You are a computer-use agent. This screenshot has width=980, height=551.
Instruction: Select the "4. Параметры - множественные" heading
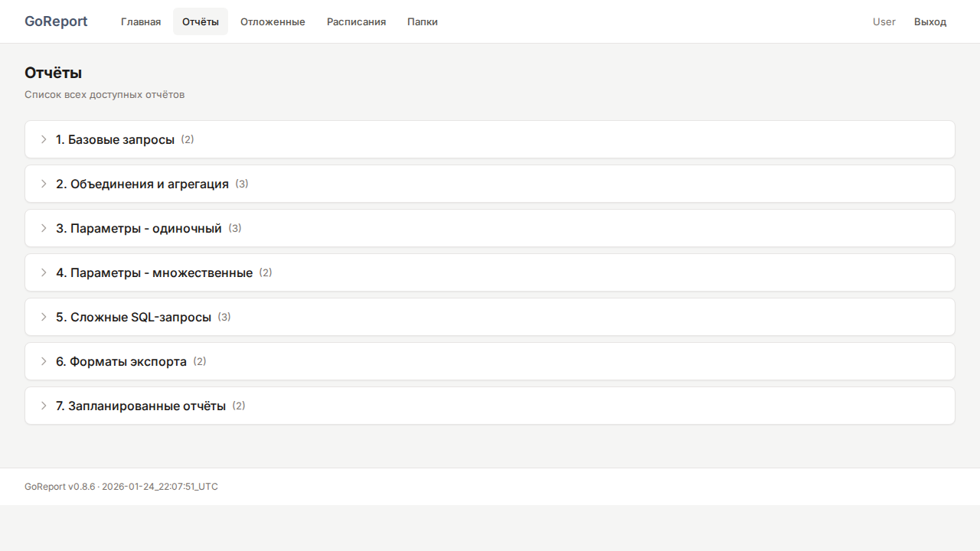(x=154, y=272)
